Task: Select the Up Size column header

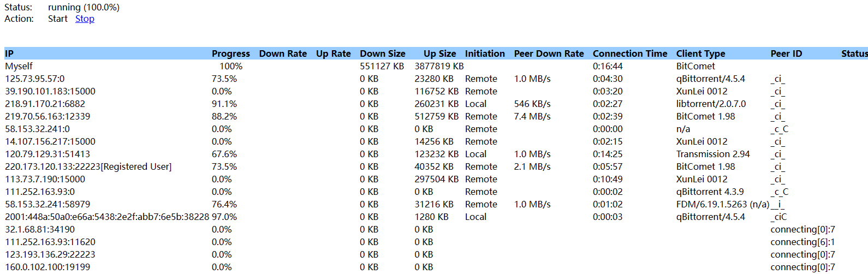Action: [439, 53]
